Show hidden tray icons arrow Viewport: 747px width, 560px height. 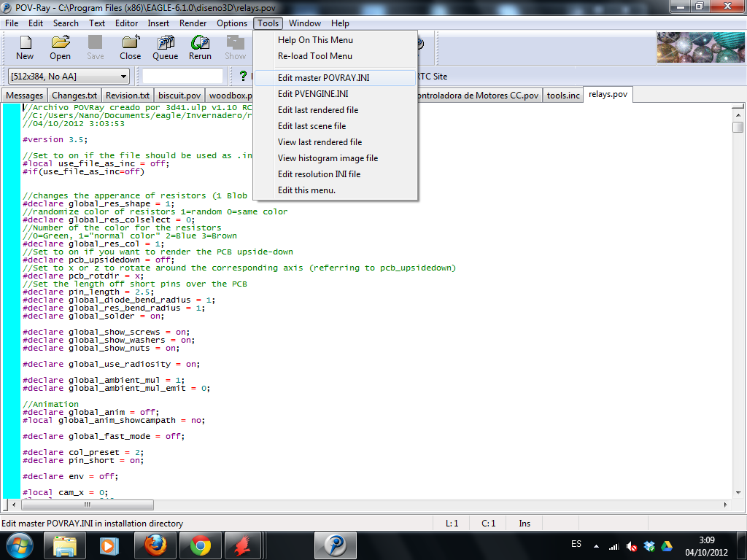point(597,546)
